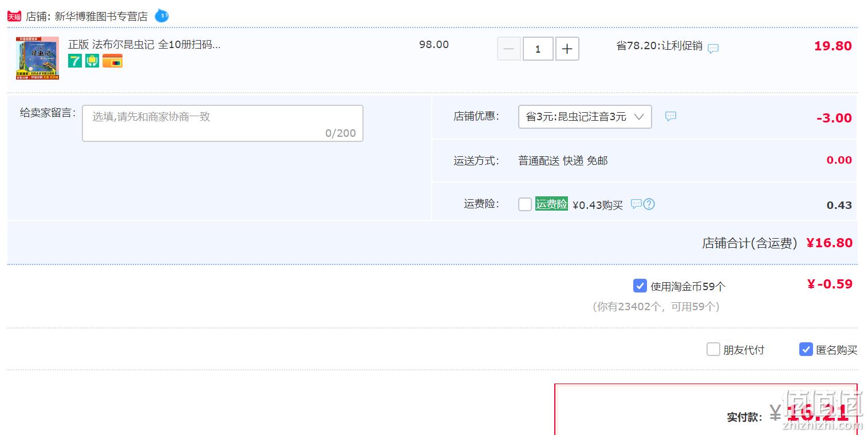The image size is (868, 435).
Task: Uncheck 使用淘金币59个 checkbox
Action: pos(640,286)
